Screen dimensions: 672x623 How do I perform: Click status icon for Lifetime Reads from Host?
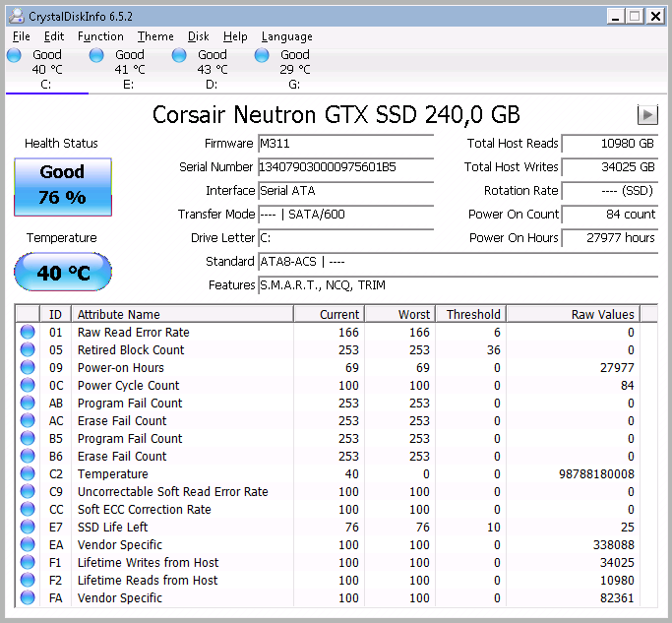[28, 580]
